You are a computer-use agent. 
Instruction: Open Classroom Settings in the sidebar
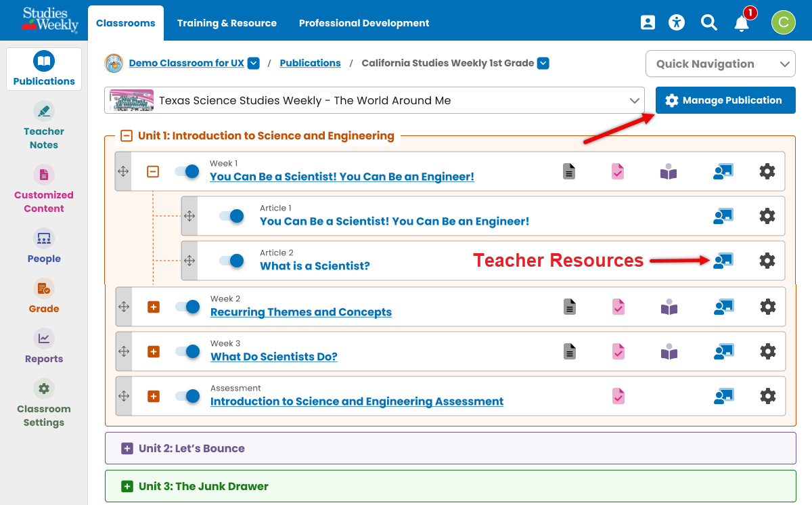click(44, 403)
